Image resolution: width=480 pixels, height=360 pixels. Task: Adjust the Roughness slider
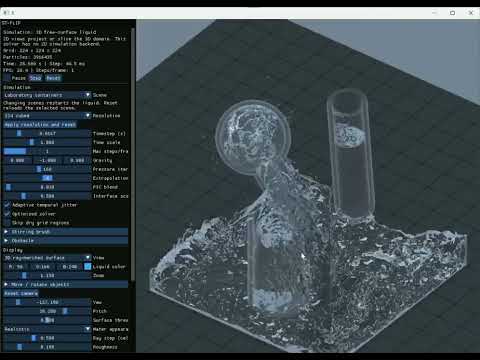(x=47, y=347)
